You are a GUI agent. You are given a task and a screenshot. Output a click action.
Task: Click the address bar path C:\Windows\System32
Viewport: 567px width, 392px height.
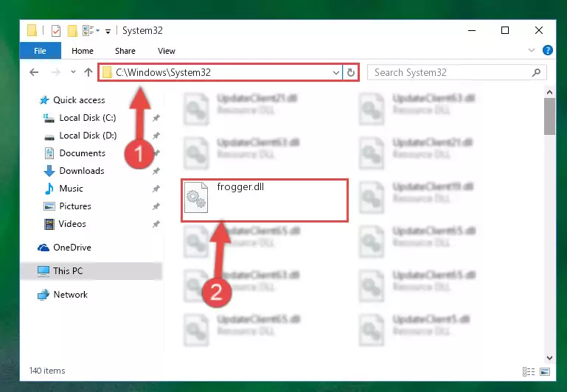click(163, 73)
